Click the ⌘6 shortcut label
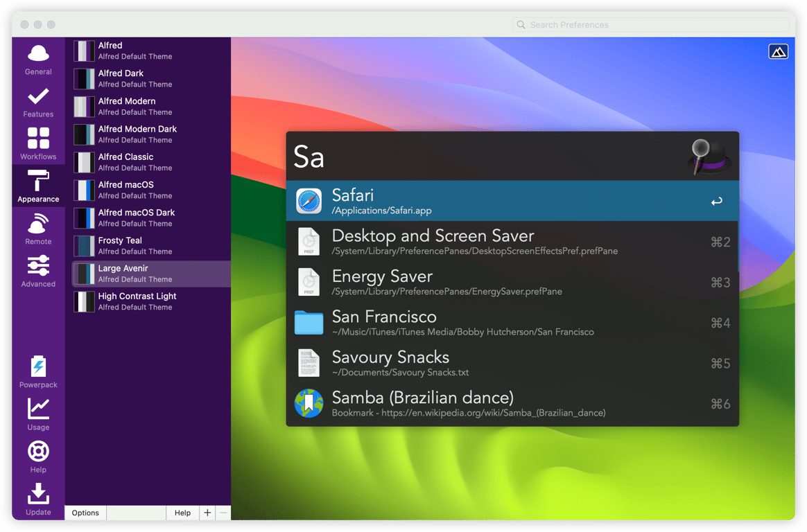This screenshot has height=532, width=807. click(x=720, y=404)
